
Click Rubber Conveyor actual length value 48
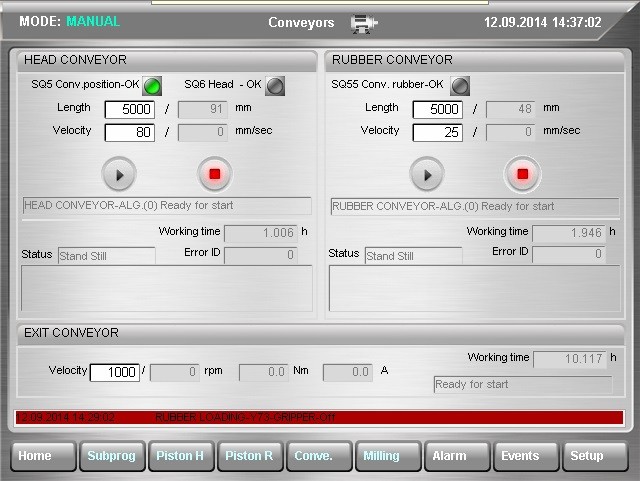click(511, 109)
